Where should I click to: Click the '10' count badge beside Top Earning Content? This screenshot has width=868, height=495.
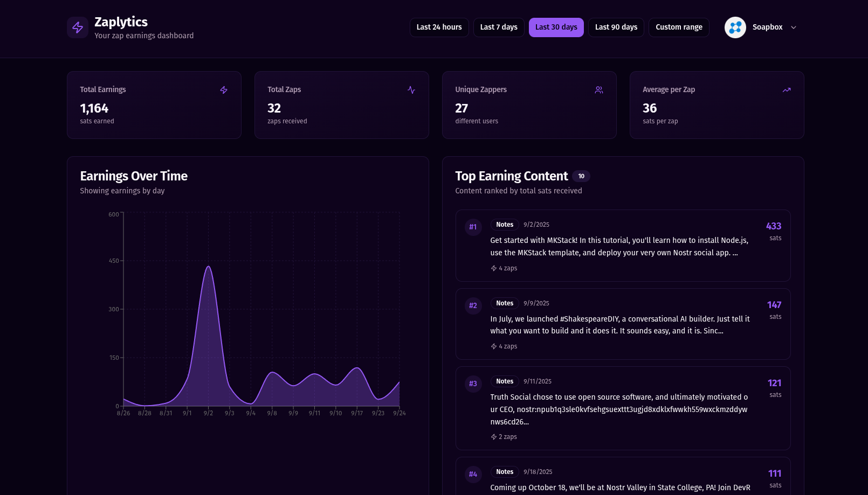click(x=581, y=176)
